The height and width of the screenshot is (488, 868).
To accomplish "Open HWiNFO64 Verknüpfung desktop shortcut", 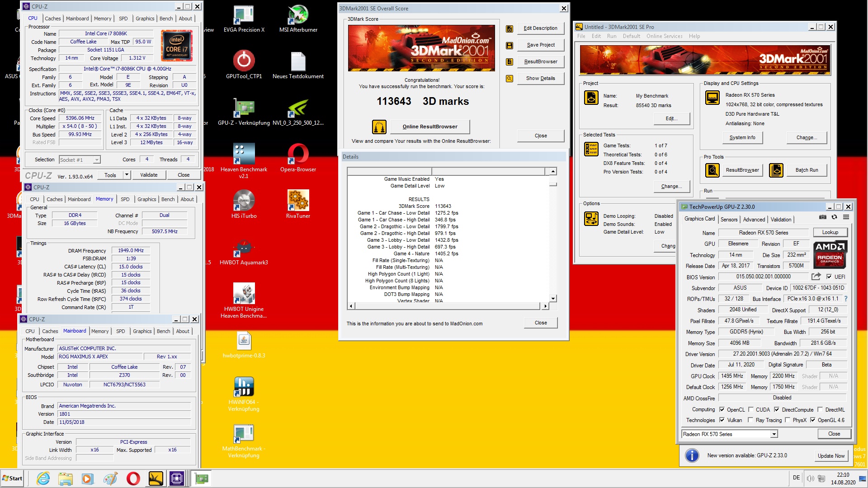I will tap(244, 394).
